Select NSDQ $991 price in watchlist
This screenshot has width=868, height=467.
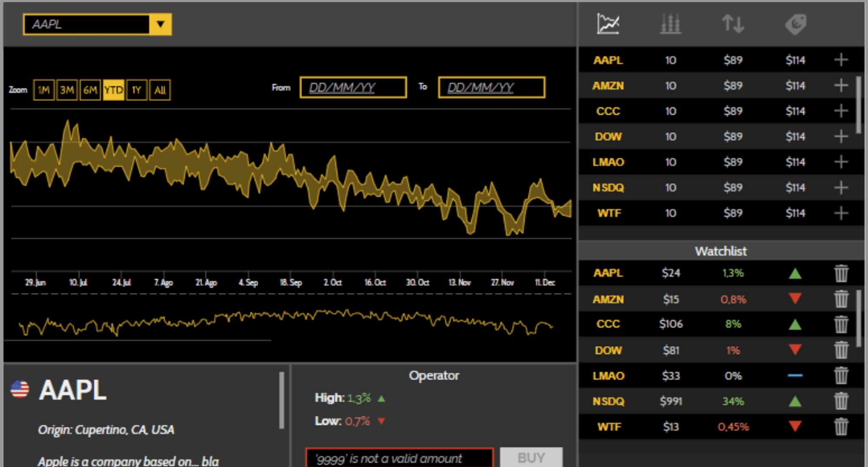[671, 401]
